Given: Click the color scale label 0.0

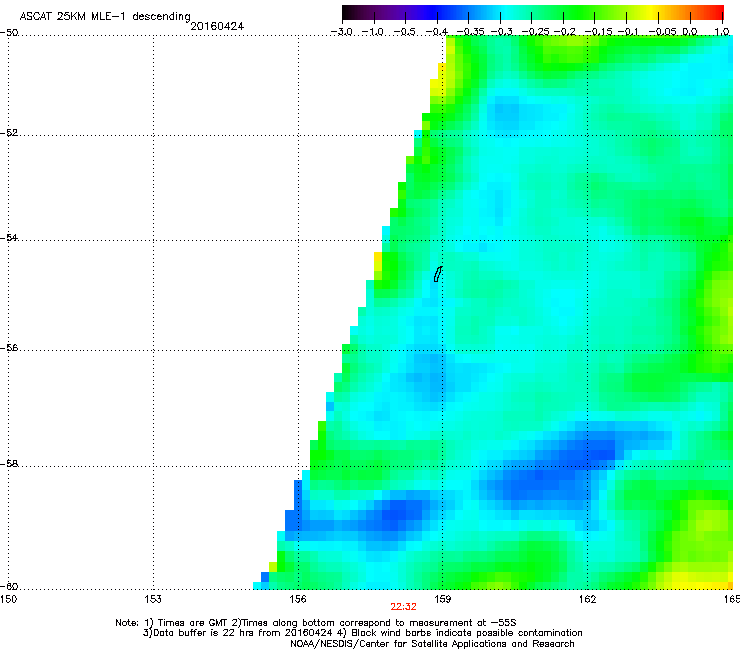Looking at the screenshot, I should [x=690, y=32].
